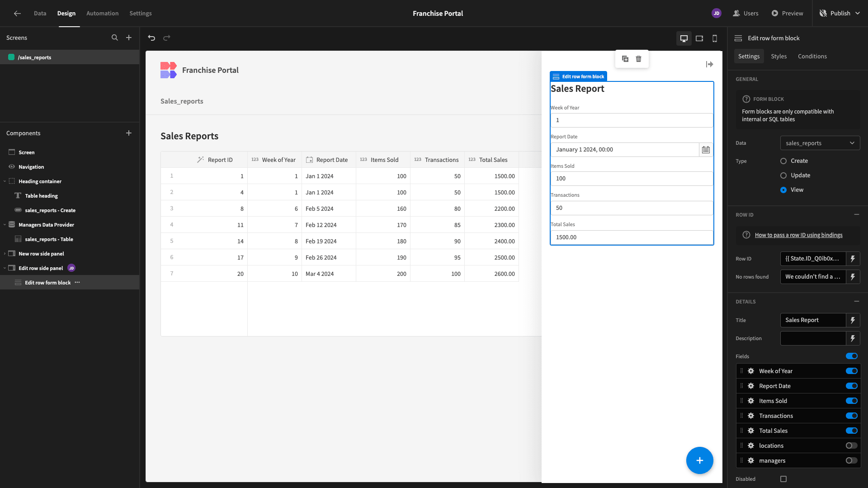Open How to pass a row ID link
The image size is (868, 488).
click(x=798, y=235)
